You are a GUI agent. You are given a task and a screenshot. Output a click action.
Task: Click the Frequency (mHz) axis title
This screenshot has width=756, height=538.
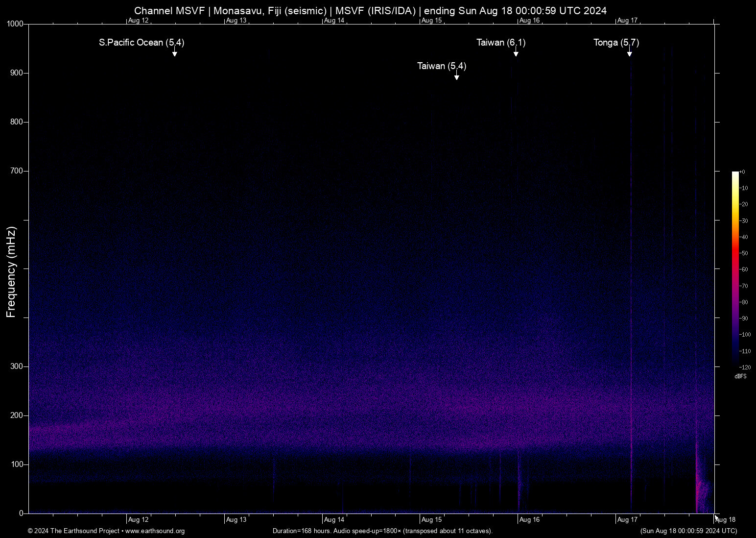pyautogui.click(x=11, y=272)
